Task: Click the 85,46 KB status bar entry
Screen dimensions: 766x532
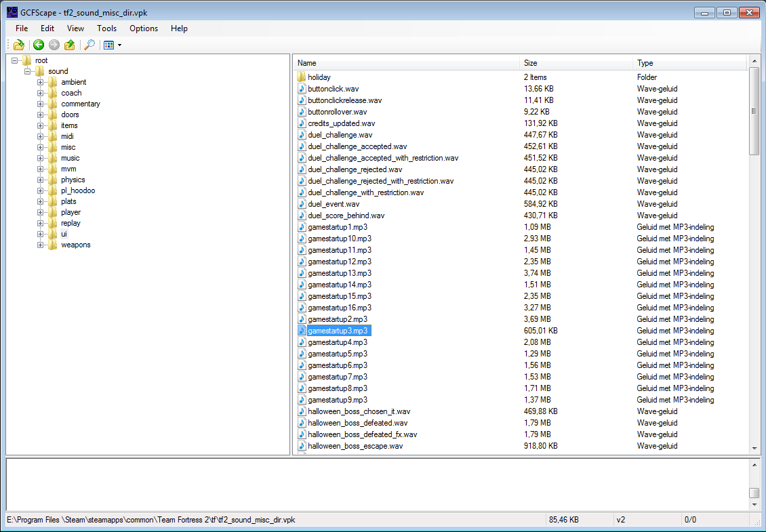Action: (x=564, y=520)
